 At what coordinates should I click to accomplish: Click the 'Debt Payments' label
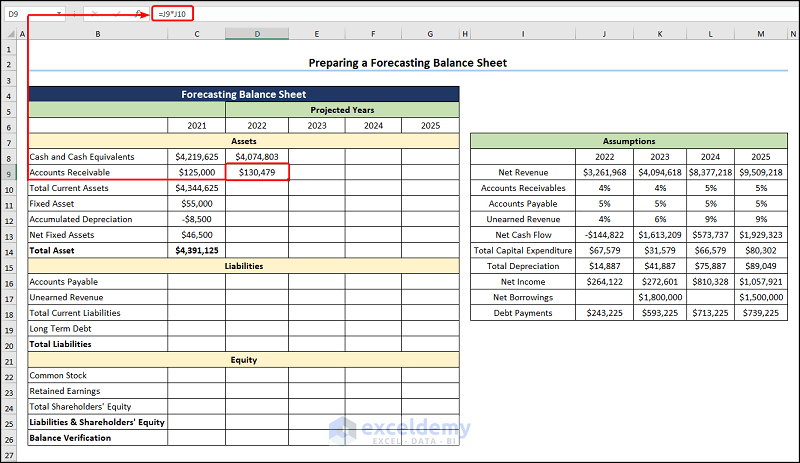(x=523, y=313)
